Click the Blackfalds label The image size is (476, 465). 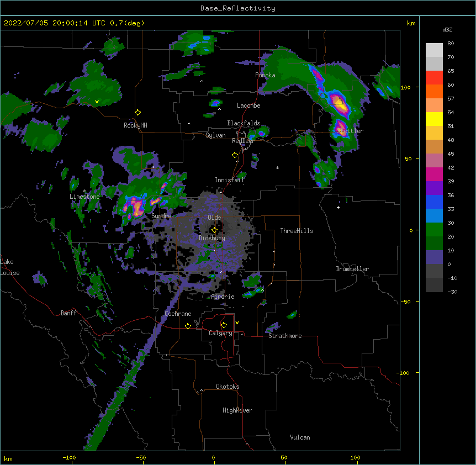[x=244, y=123]
